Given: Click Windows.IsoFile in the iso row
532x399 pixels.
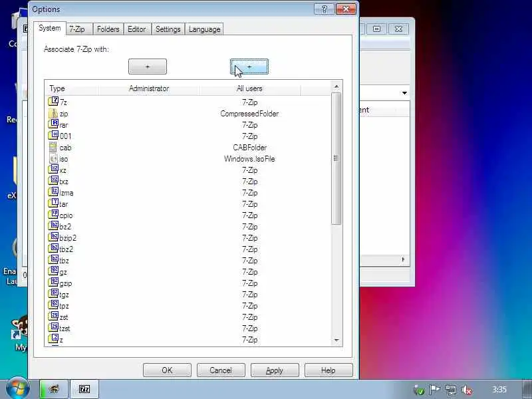Looking at the screenshot, I should click(249, 159).
